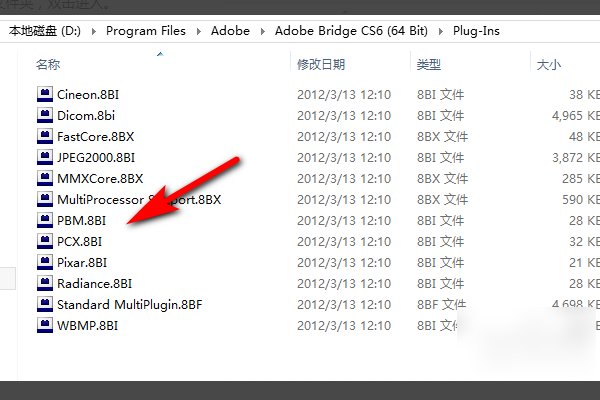Select the Dicom.8bi file icon
Screen dimensions: 600x400
(44, 116)
